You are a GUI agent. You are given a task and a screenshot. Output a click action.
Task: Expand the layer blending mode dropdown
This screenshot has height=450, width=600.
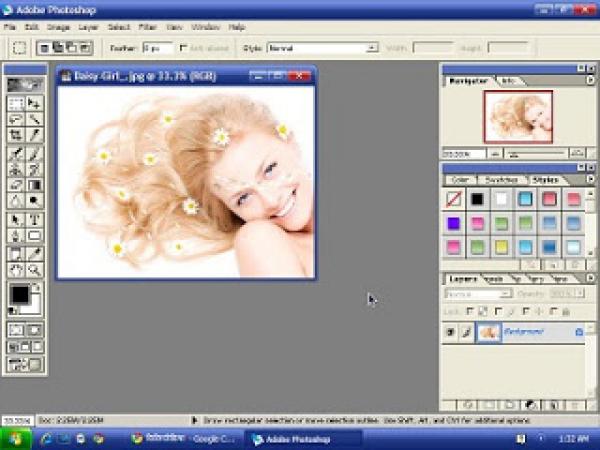pyautogui.click(x=506, y=294)
